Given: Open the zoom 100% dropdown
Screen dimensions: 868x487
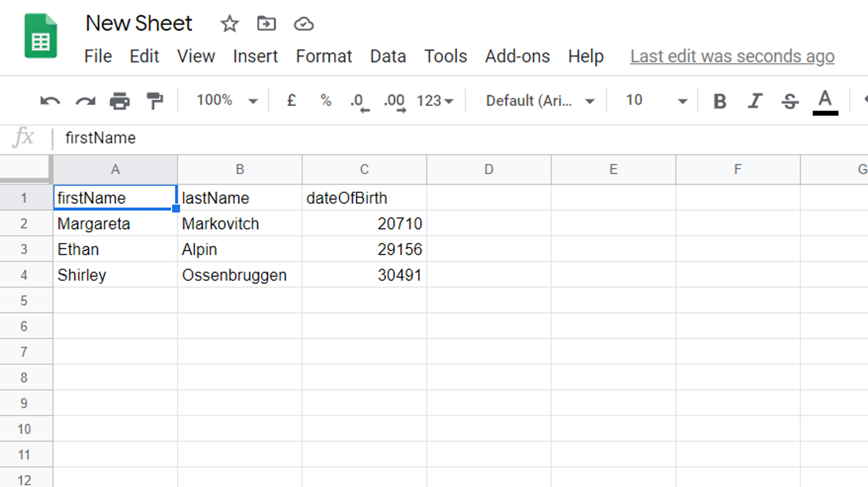Looking at the screenshot, I should tap(227, 100).
